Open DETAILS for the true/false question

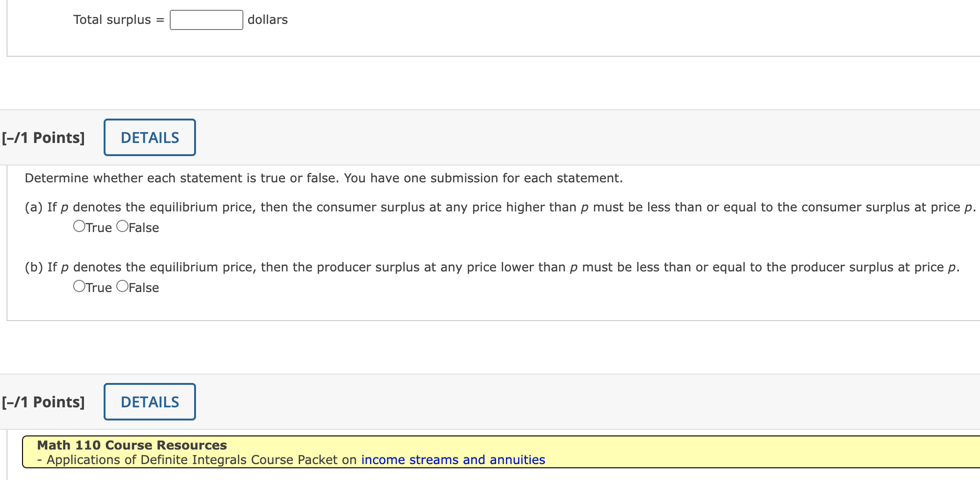(150, 137)
